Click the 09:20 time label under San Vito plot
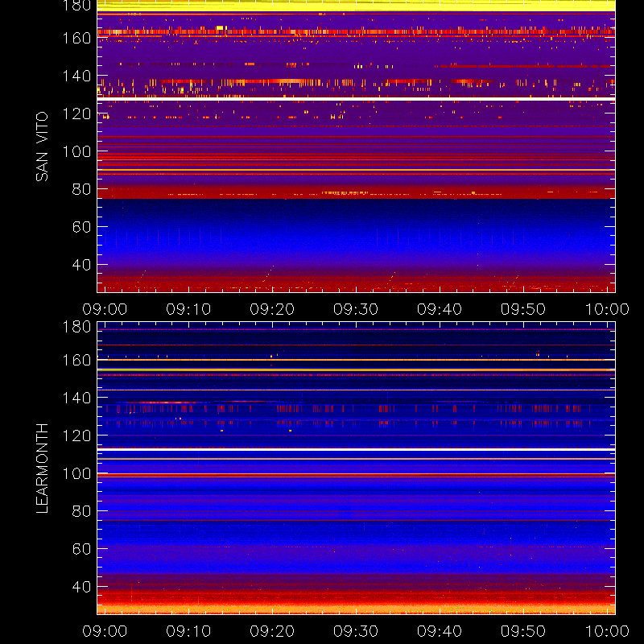The width and height of the screenshot is (644, 644). 272,309
